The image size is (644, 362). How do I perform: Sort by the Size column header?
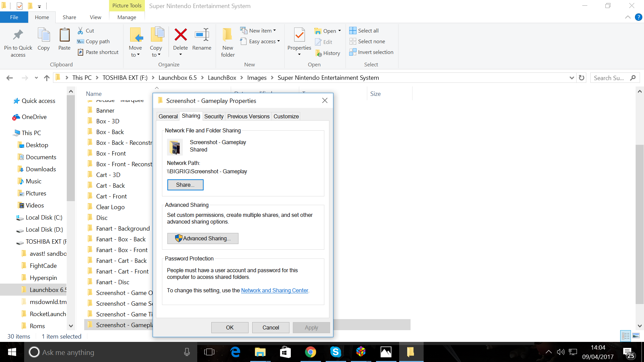coord(375,94)
